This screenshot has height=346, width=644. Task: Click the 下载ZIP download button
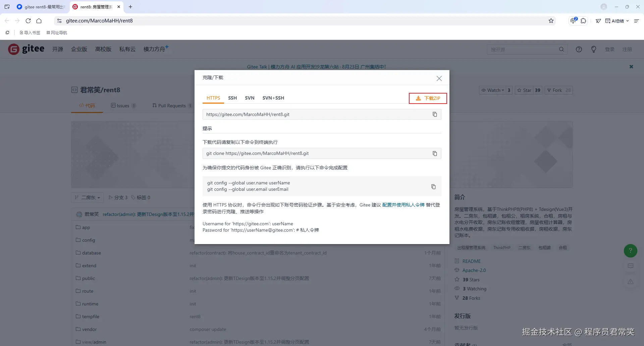tap(428, 98)
